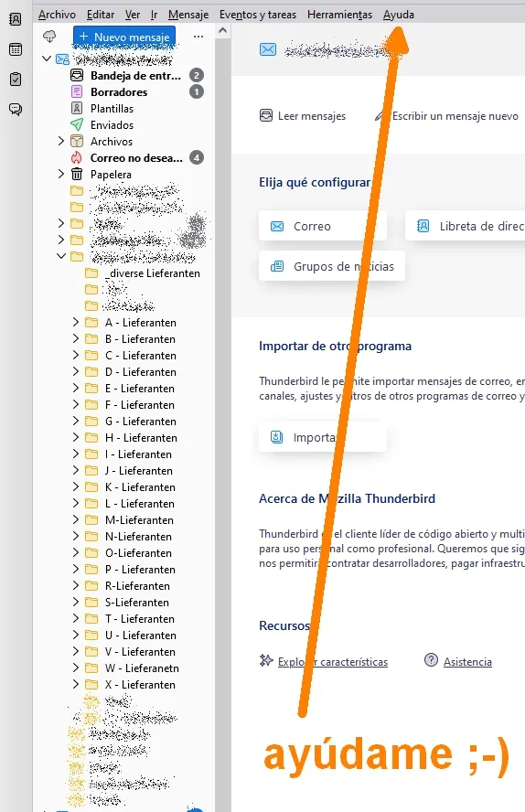Screen dimensions: 525x812
Task: Open folder pane options three-dot icon
Action: coord(198,37)
